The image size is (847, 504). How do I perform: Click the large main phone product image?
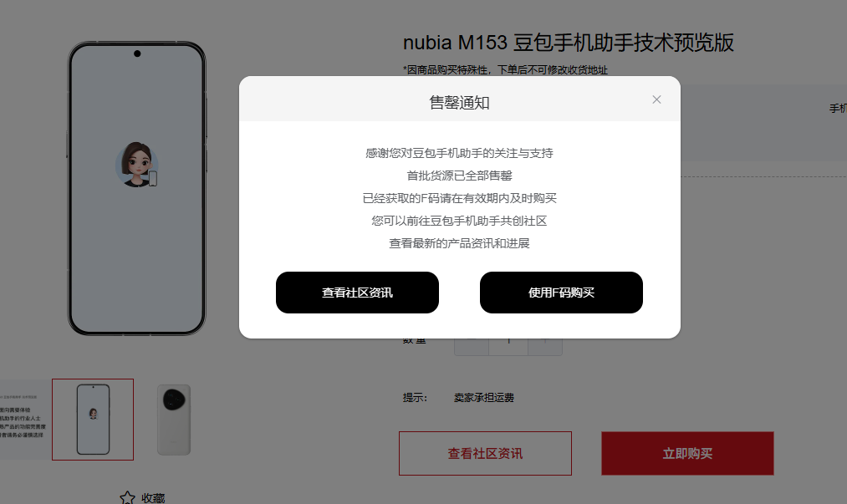(x=136, y=188)
